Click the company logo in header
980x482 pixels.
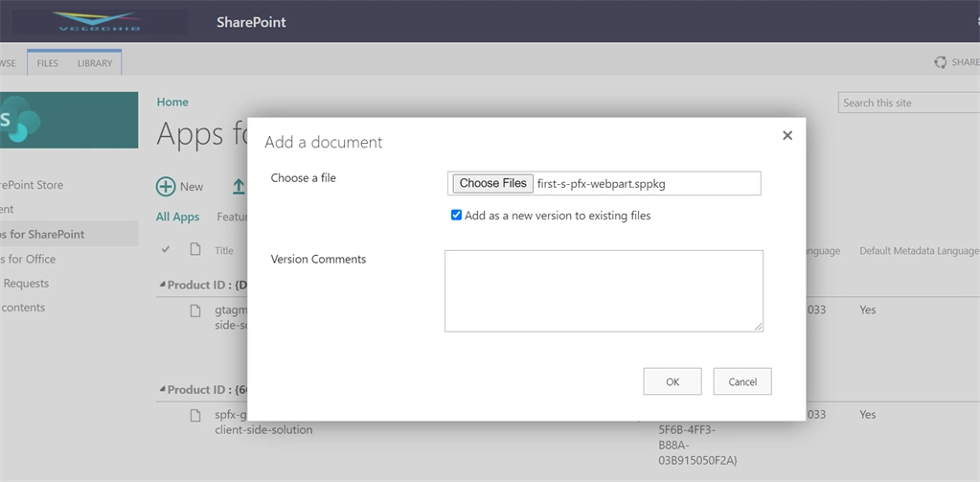(x=100, y=21)
